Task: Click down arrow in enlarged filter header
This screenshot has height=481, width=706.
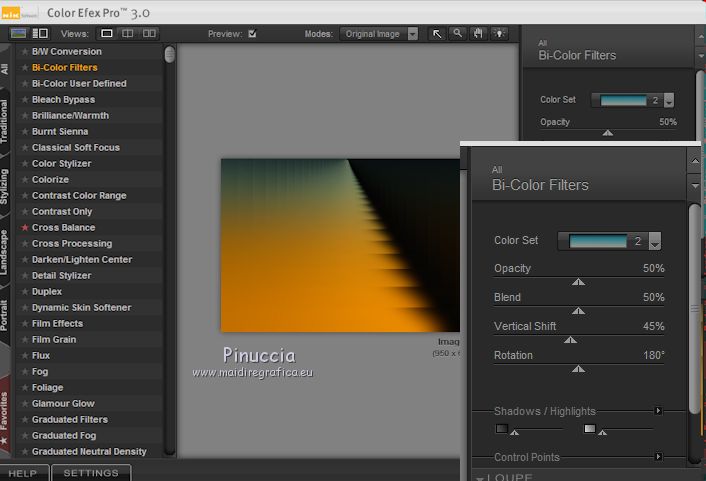Action: pyautogui.click(x=695, y=186)
